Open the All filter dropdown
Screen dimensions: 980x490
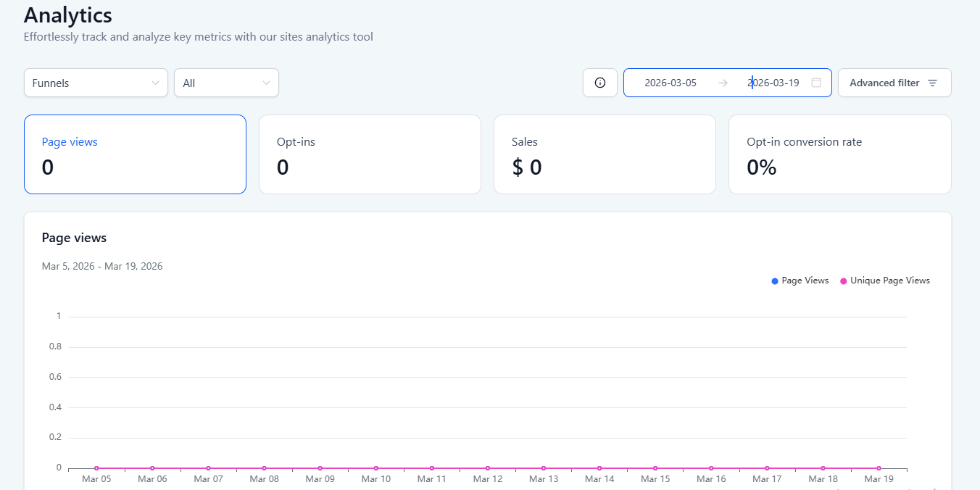pyautogui.click(x=226, y=83)
